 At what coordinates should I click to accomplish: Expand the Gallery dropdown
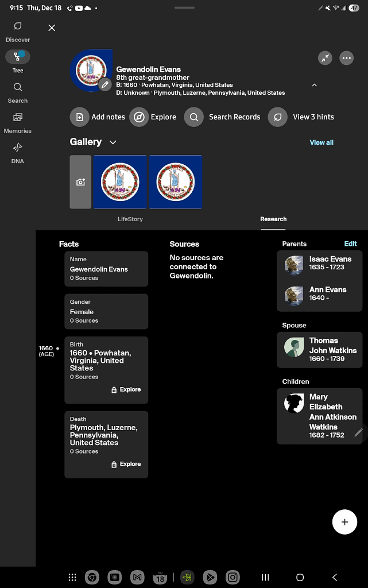(x=113, y=142)
